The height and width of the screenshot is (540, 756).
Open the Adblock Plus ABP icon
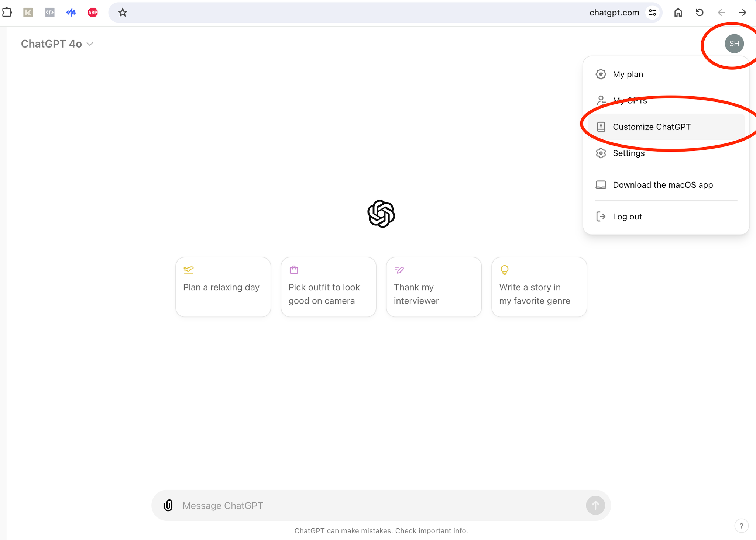tap(93, 13)
